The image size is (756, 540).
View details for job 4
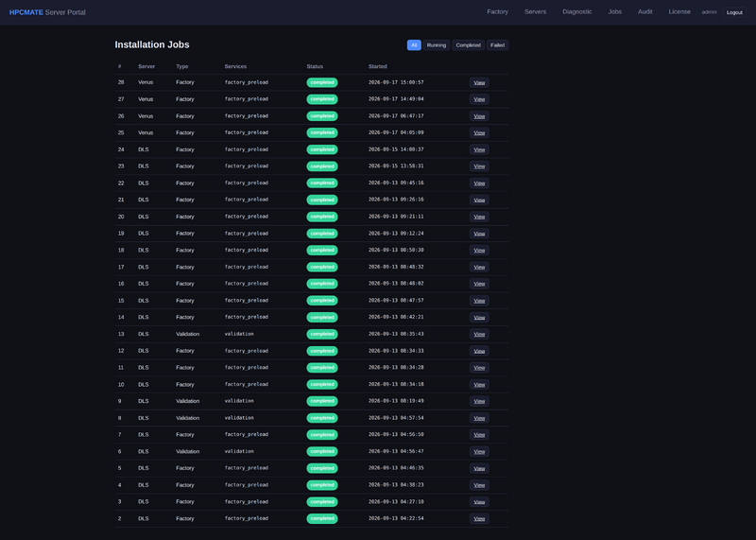(479, 485)
